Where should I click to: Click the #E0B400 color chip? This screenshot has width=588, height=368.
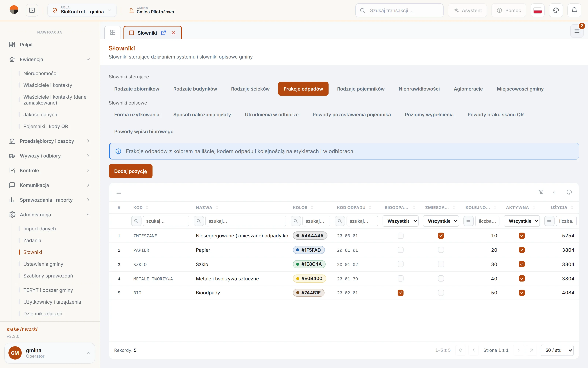(x=309, y=279)
